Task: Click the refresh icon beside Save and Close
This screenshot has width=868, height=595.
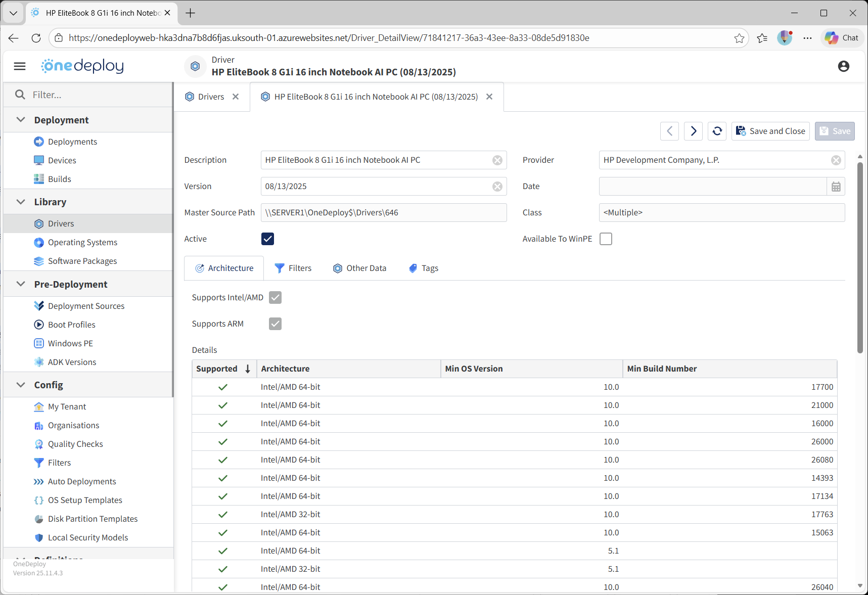Action: click(x=717, y=131)
